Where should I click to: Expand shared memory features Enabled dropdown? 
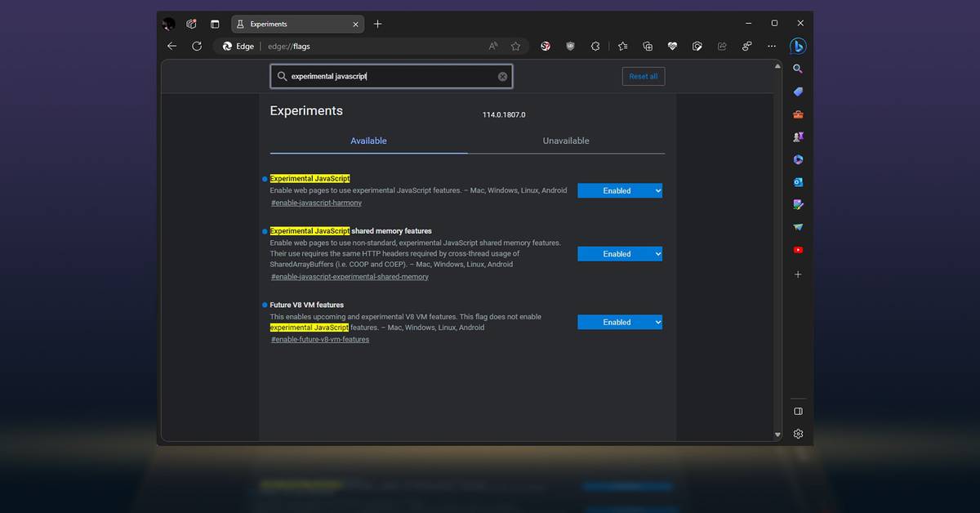click(619, 254)
